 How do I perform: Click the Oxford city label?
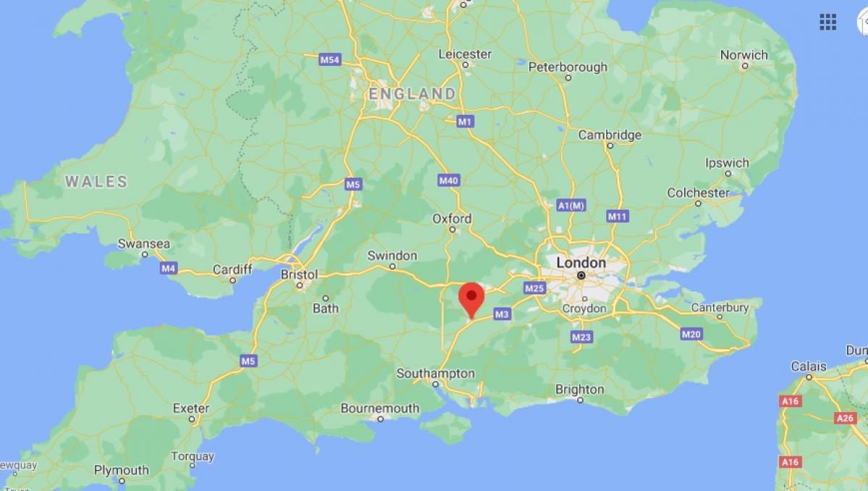[x=452, y=218]
